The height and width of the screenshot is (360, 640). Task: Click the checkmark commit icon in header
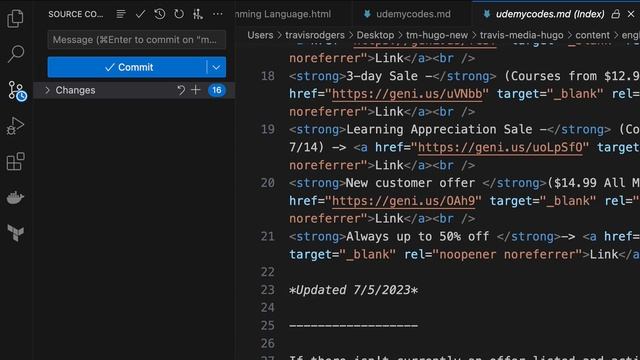click(x=140, y=14)
